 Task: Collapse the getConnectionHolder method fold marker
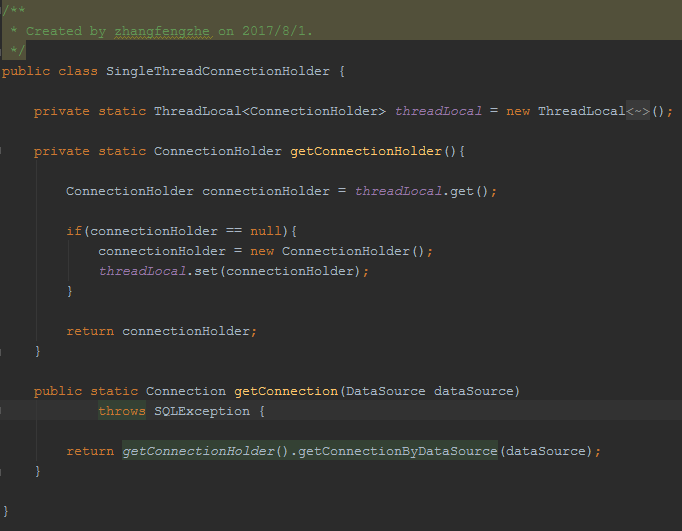coord(3,151)
